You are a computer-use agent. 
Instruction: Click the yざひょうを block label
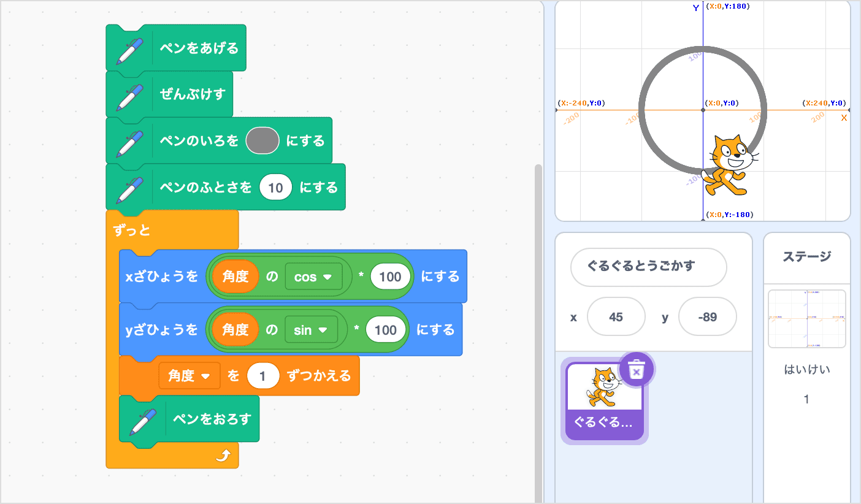click(x=162, y=329)
